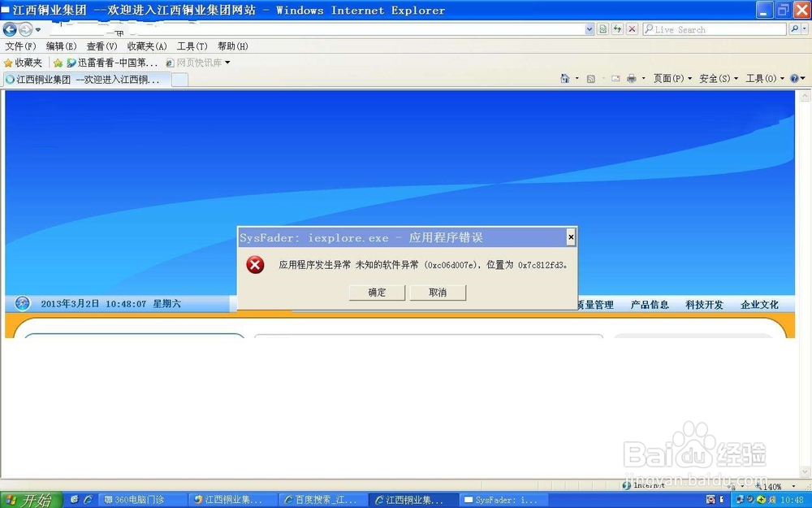Click the Help question mark icon

pos(794,79)
